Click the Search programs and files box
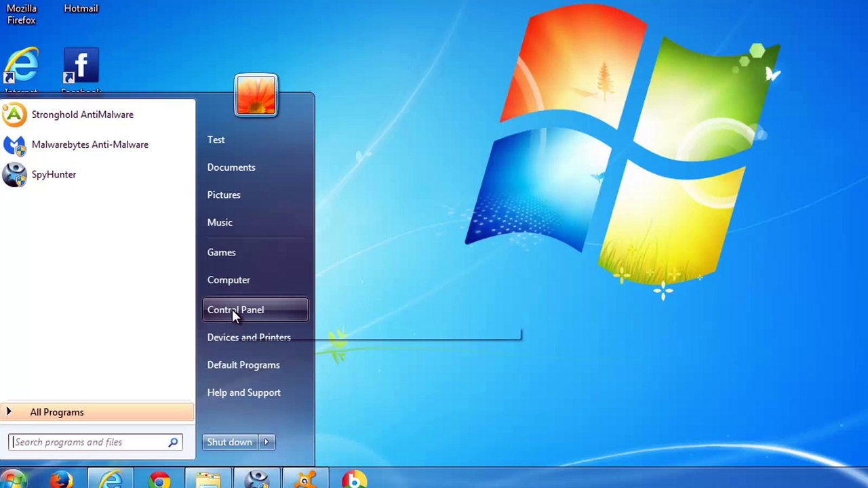This screenshot has height=488, width=868. (x=96, y=442)
